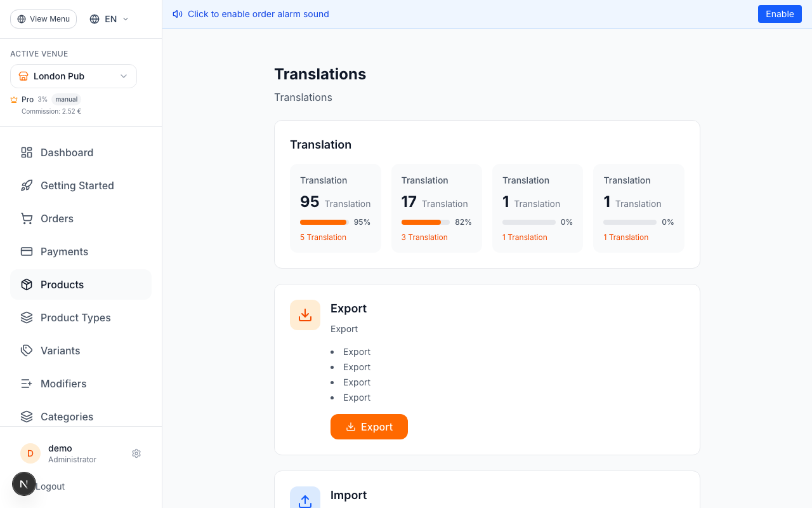Click the speaker icon in the alarm banner
The width and height of the screenshot is (812, 508).
coord(177,13)
